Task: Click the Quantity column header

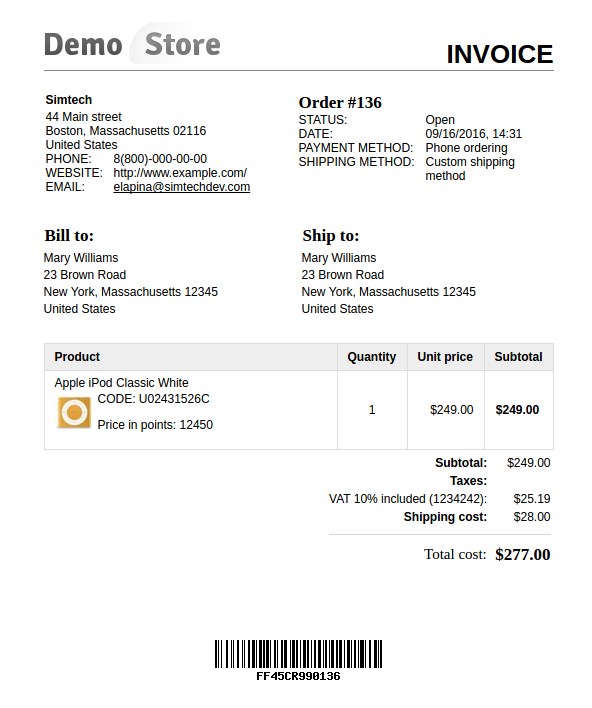Action: tap(372, 357)
